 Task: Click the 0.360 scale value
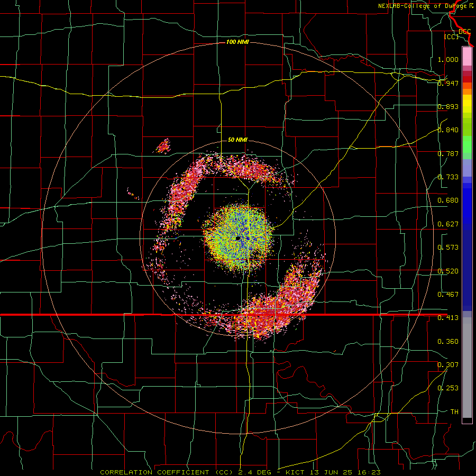coord(448,342)
